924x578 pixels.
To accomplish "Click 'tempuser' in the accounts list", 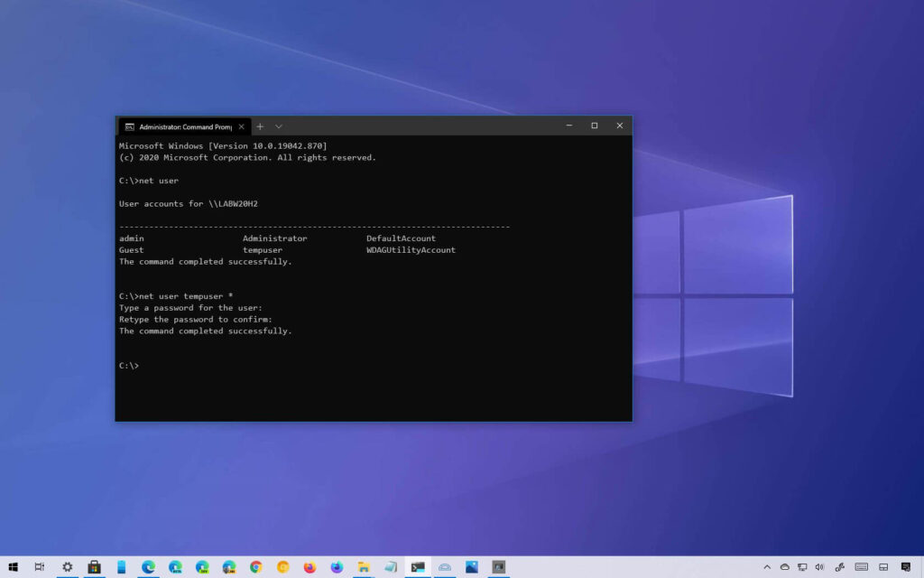I will pos(263,250).
